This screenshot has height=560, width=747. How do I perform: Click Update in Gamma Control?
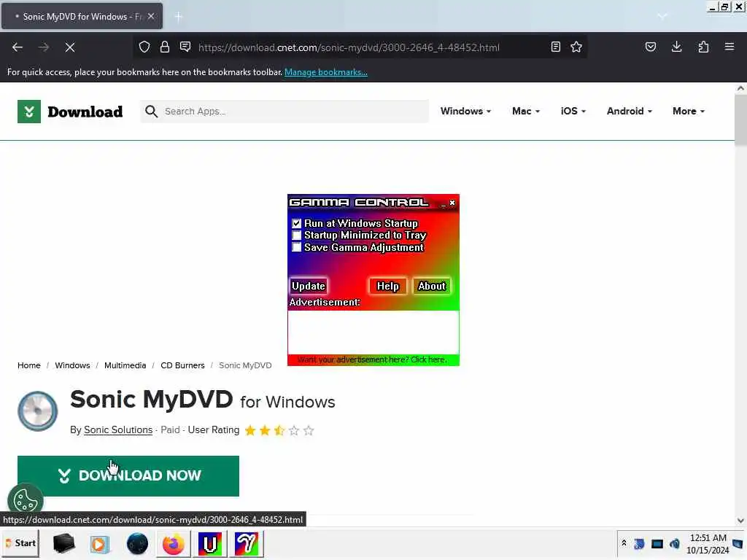coord(309,286)
